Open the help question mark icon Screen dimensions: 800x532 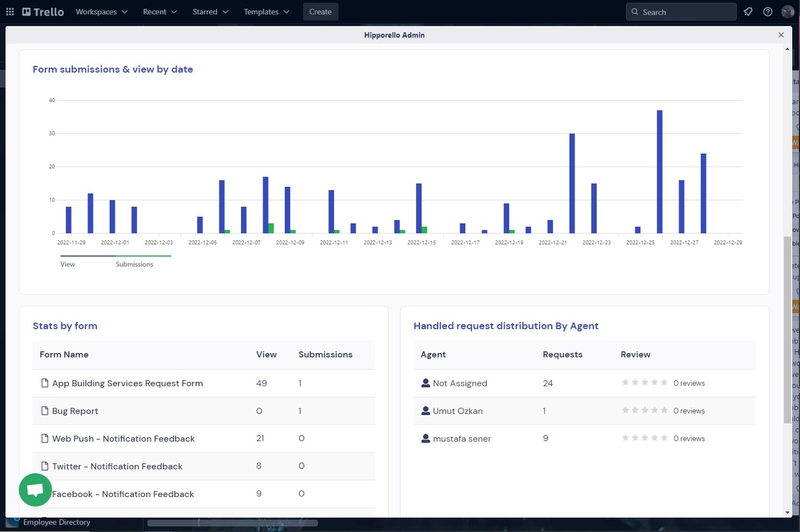coord(768,12)
